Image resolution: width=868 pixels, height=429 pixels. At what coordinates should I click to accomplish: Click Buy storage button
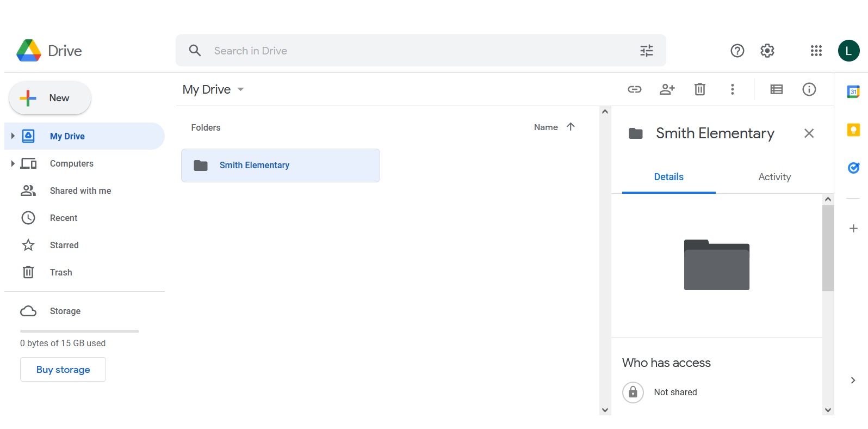[x=63, y=370]
